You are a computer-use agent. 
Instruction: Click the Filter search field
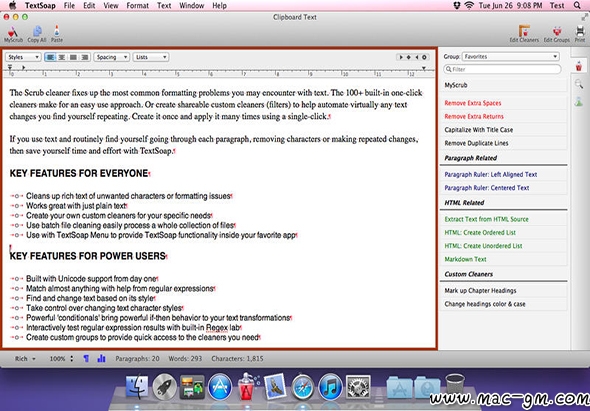pos(502,69)
